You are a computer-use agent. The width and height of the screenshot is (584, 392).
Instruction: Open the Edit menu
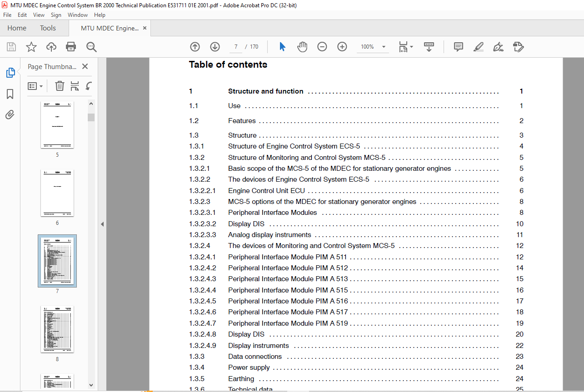[x=22, y=15]
